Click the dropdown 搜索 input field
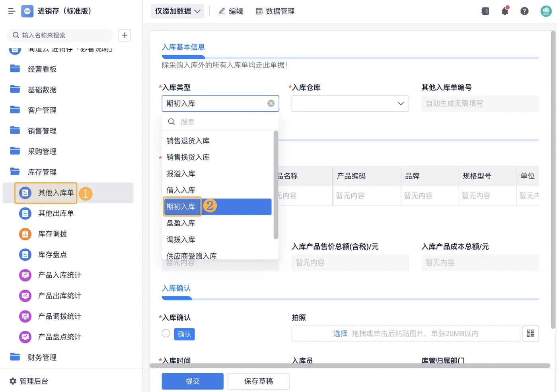 (223, 122)
